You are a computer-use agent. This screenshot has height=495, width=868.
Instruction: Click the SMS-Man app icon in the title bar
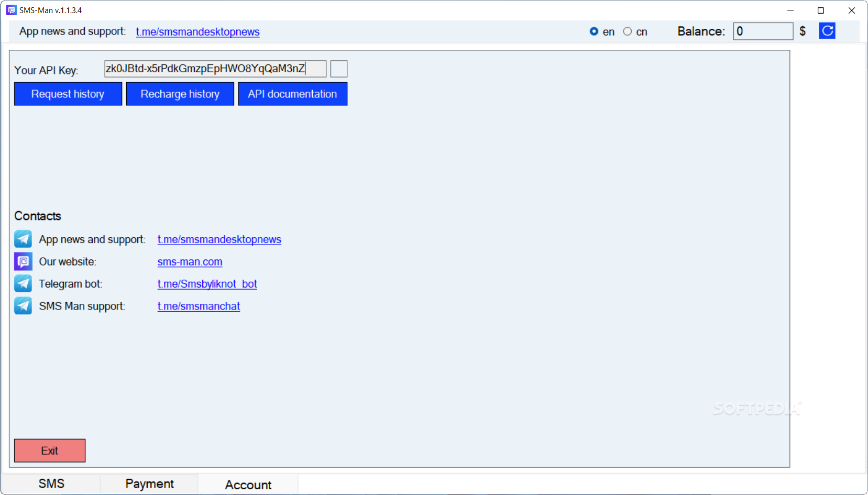pos(11,10)
